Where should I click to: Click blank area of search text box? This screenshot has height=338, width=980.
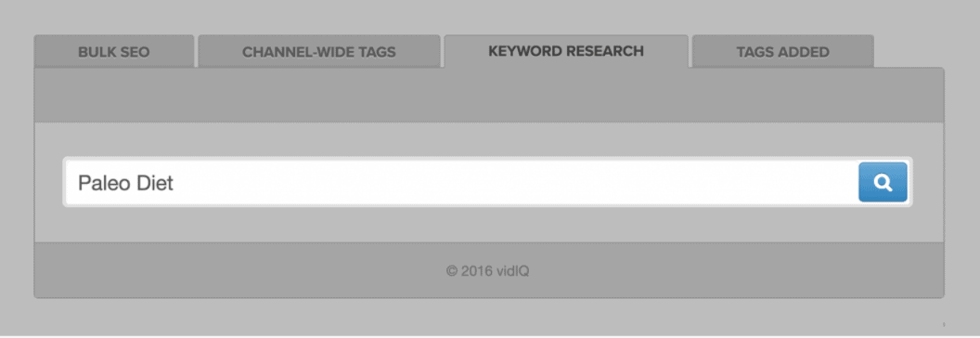(x=512, y=182)
